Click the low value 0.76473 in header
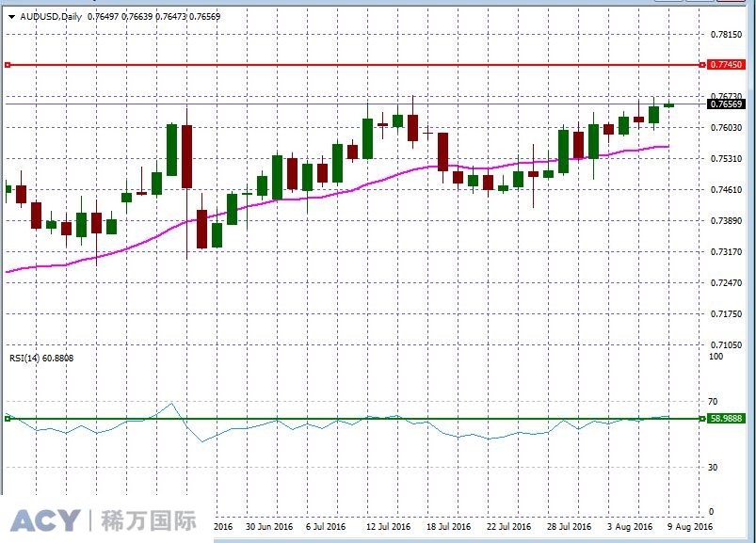 tap(170, 17)
